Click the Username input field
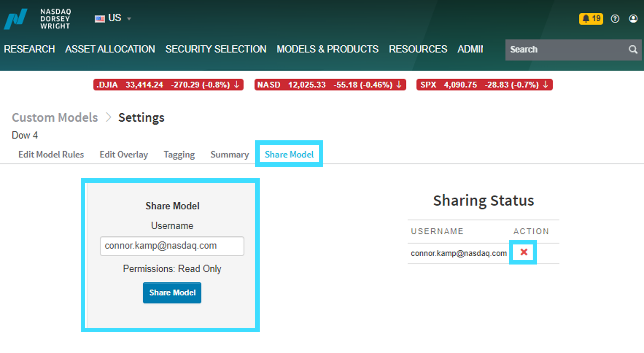Image resolution: width=644 pixels, height=353 pixels. 172,246
